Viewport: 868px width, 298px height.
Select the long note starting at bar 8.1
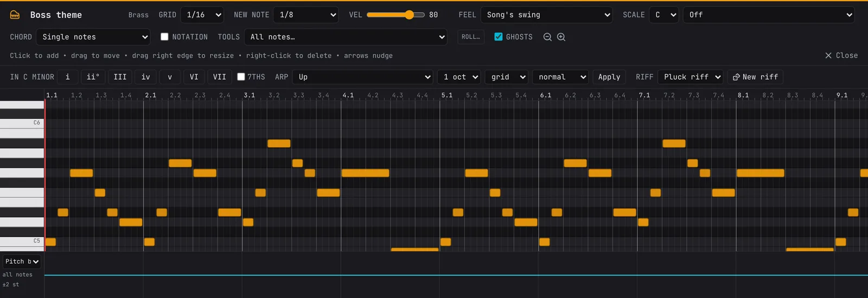(x=760, y=173)
